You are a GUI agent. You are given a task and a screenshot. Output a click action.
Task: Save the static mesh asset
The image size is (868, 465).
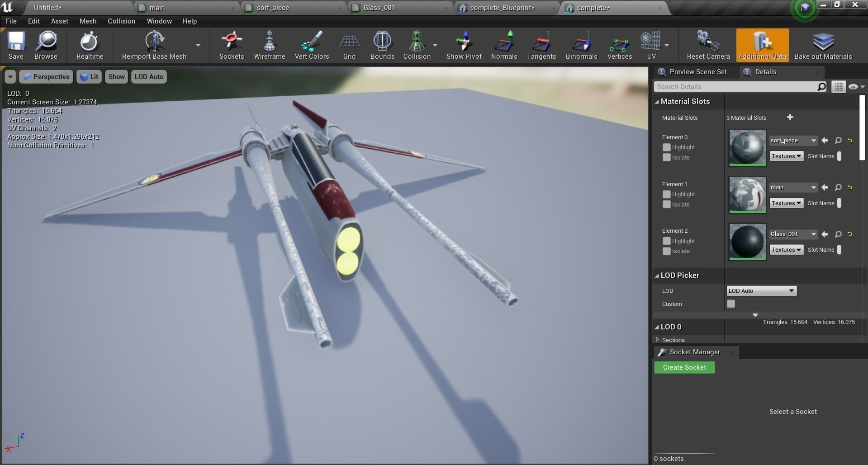coord(16,45)
